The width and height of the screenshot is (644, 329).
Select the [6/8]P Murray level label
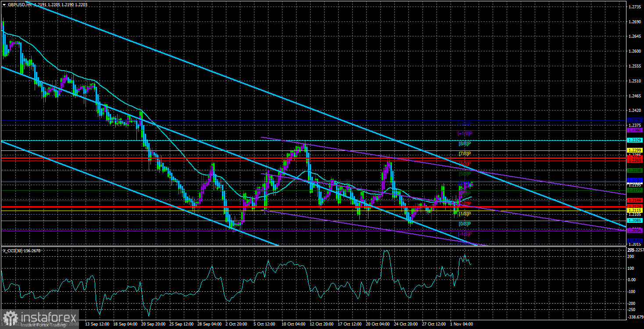tap(465, 164)
